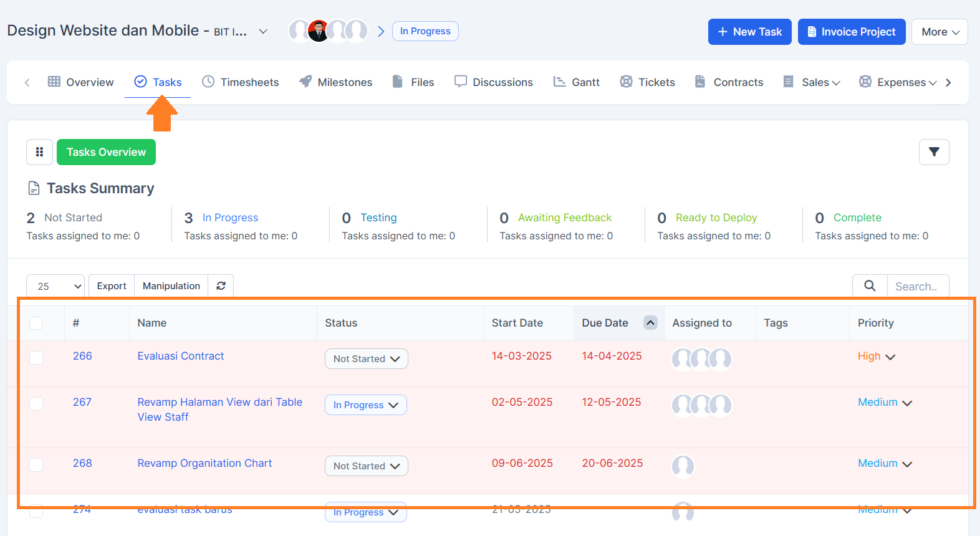Select checkbox for task 268 row

36,465
